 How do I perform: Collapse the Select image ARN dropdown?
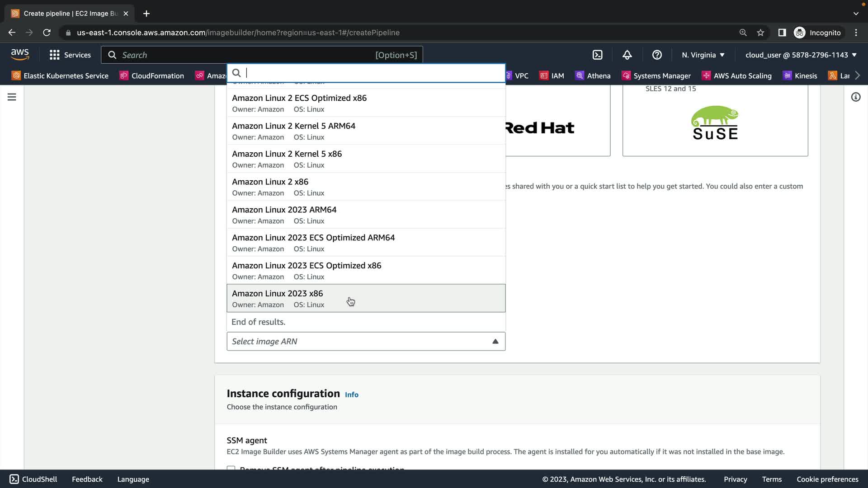pyautogui.click(x=495, y=342)
